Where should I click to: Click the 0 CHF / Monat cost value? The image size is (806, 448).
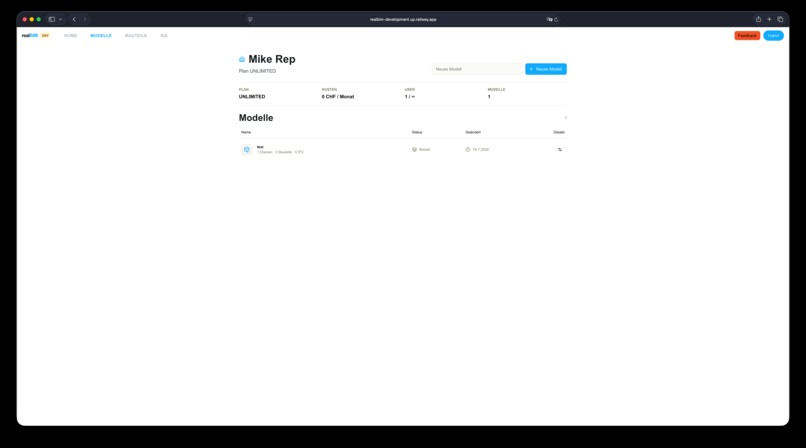[338, 97]
